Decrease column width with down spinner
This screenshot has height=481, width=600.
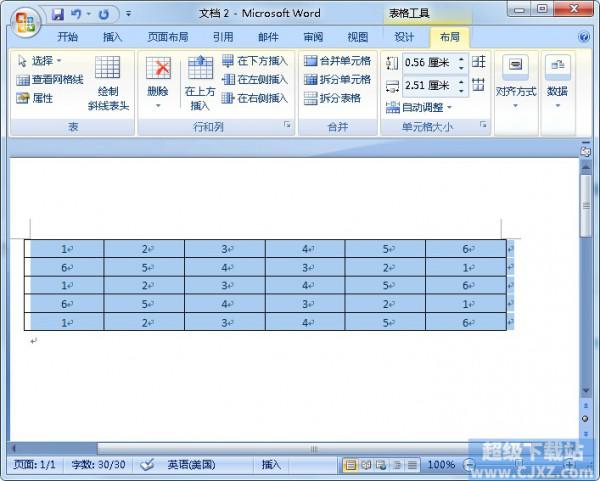[x=461, y=90]
